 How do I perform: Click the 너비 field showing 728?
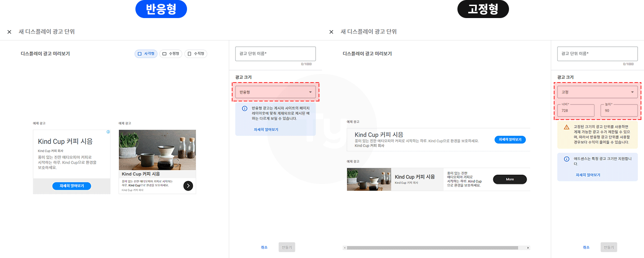575,111
